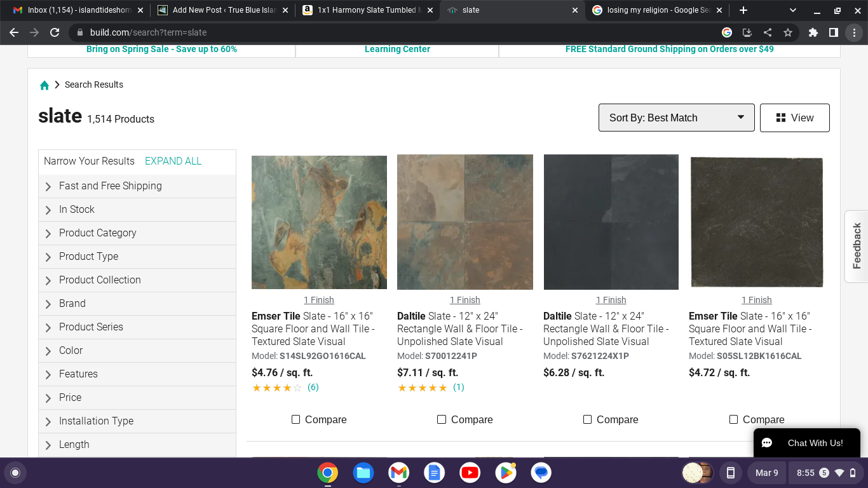Click the share page icon in address bar
The height and width of the screenshot is (488, 868).
[x=768, y=32]
